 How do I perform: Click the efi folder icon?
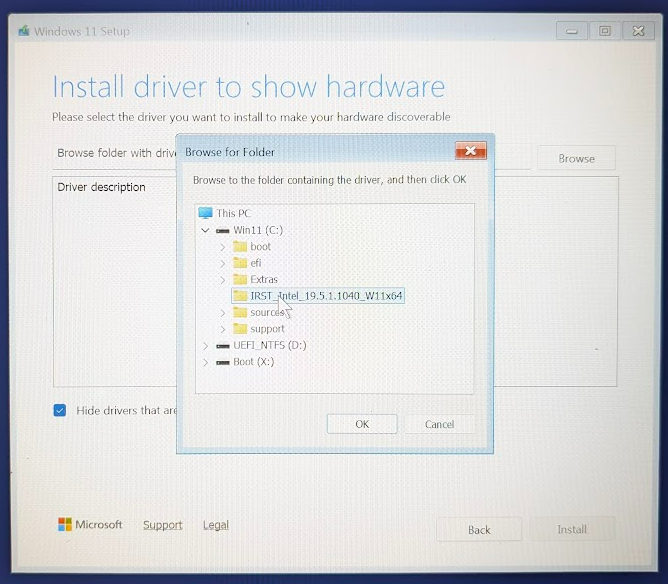click(240, 263)
